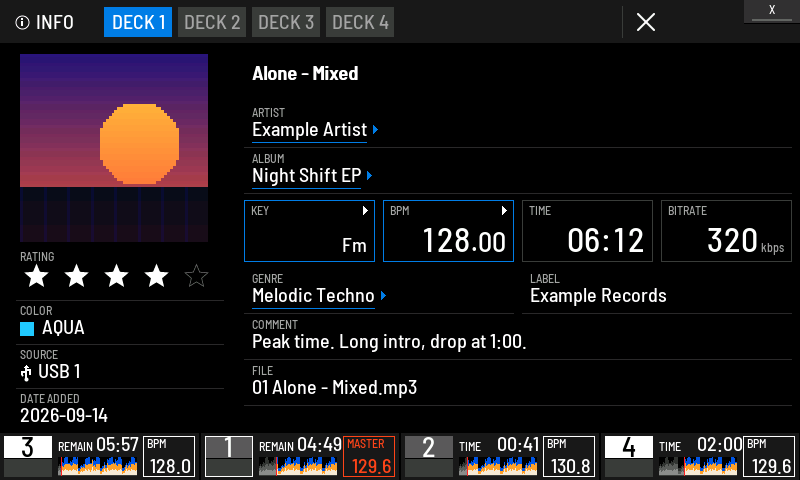800x480 pixels.
Task: Expand arrow next to Night Shift EP
Action: click(x=369, y=175)
